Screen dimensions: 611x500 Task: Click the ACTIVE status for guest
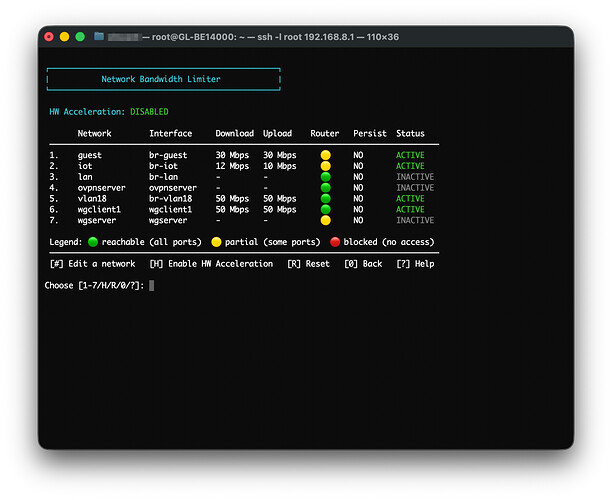410,155
